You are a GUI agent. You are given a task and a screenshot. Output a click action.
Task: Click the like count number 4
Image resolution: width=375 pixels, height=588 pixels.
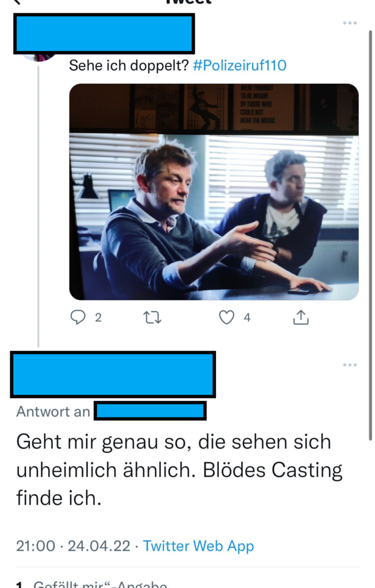(x=247, y=318)
